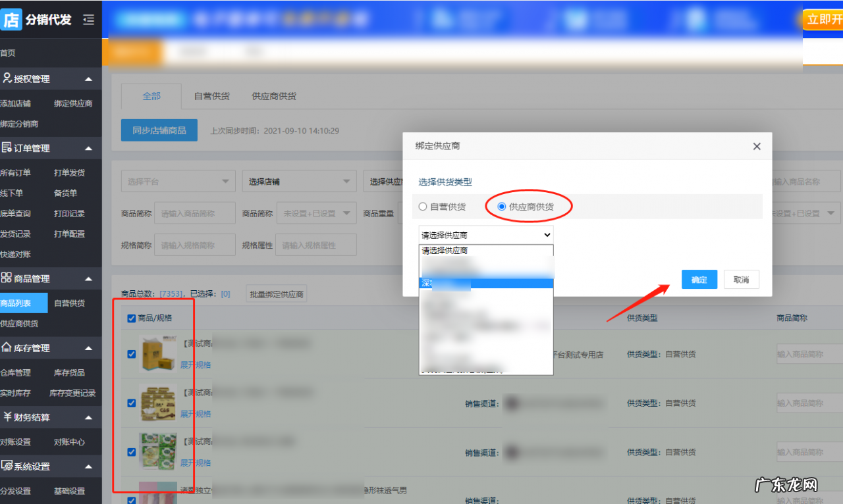This screenshot has height=504, width=843.
Task: Click the 商品管理 grid icon
Action: (8, 278)
